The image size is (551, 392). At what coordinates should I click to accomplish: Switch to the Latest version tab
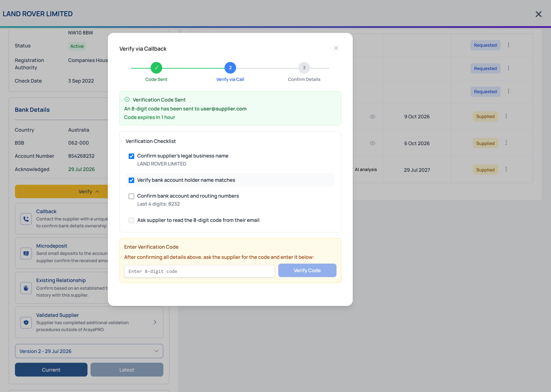tap(127, 370)
